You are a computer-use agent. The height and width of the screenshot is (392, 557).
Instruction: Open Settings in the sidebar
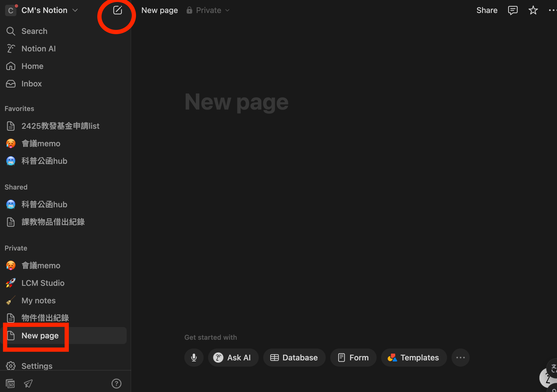click(37, 366)
